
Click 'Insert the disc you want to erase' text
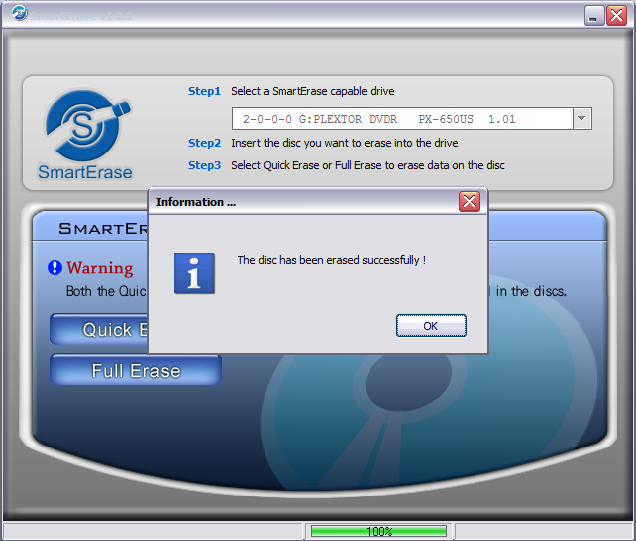(345, 143)
